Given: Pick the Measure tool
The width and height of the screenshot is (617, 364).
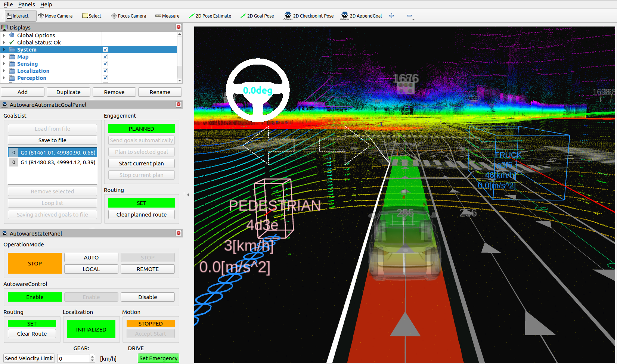Looking at the screenshot, I should [x=167, y=16].
